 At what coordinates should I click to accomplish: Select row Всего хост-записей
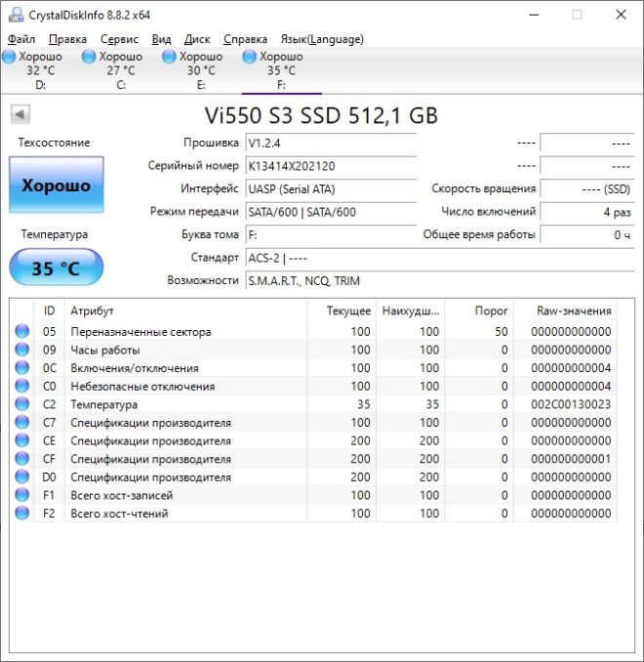pyautogui.click(x=312, y=495)
